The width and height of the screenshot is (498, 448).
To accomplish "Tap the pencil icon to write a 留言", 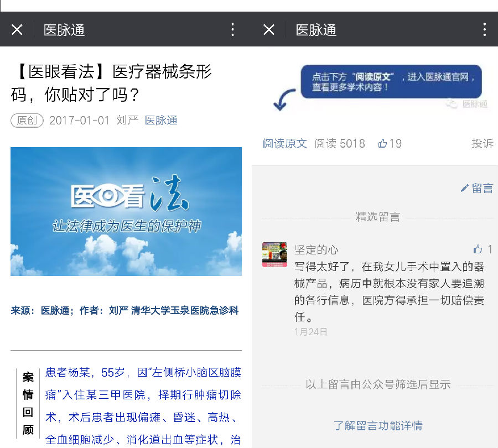I will pos(465,189).
